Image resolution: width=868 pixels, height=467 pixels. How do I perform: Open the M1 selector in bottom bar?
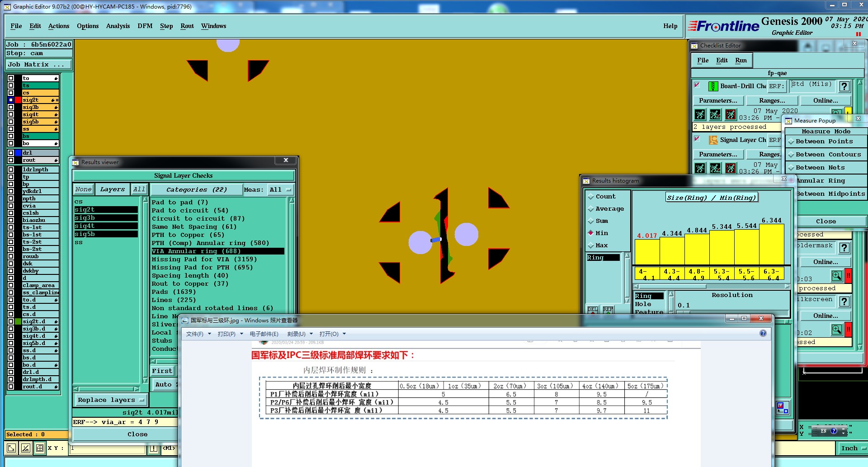pos(169,448)
